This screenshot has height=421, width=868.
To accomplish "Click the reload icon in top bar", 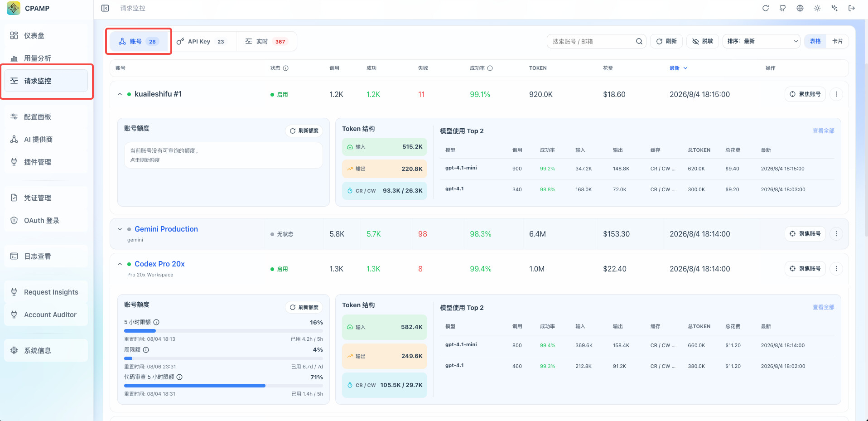I will click(x=766, y=8).
